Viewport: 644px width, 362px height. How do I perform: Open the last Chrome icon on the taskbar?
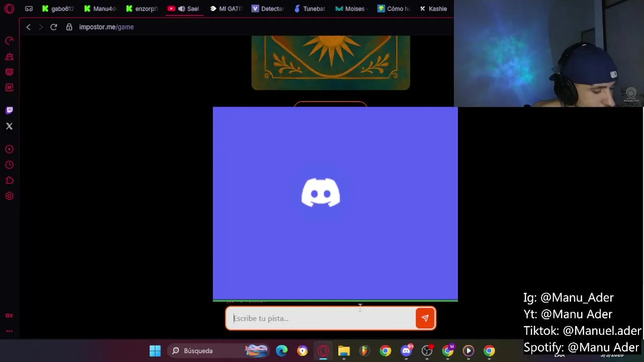point(489,351)
